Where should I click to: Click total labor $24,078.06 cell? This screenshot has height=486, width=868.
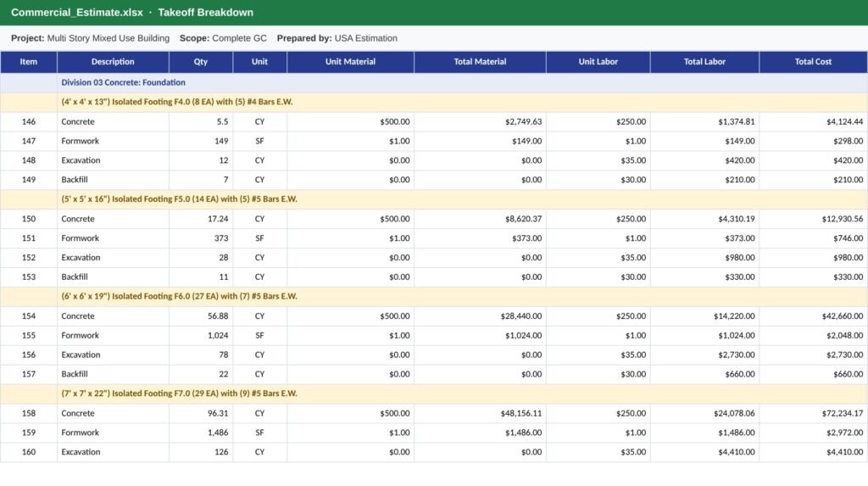[704, 413]
